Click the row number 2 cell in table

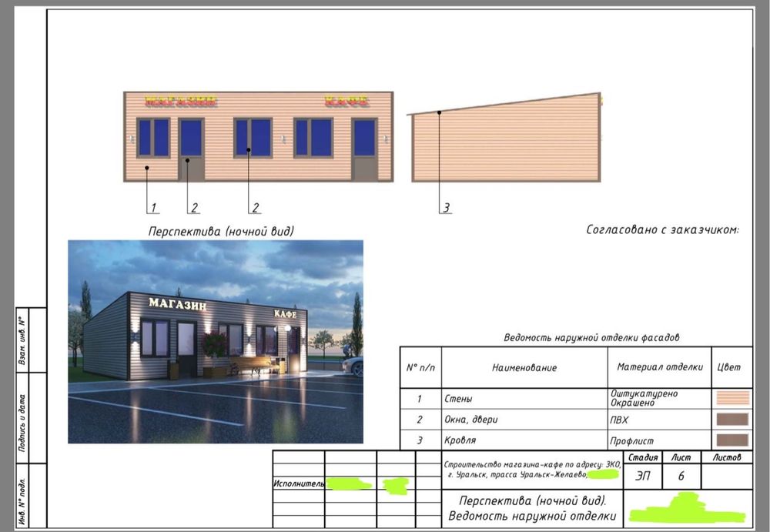[421, 420]
